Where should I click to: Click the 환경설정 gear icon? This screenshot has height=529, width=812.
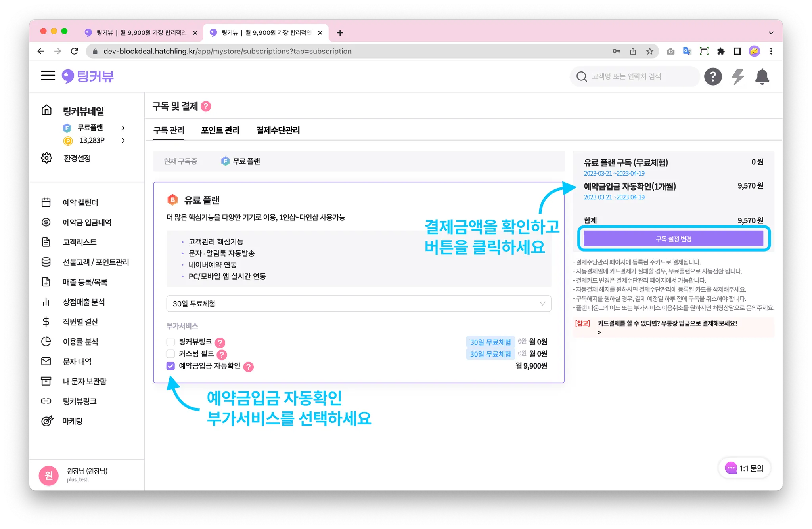click(x=46, y=158)
